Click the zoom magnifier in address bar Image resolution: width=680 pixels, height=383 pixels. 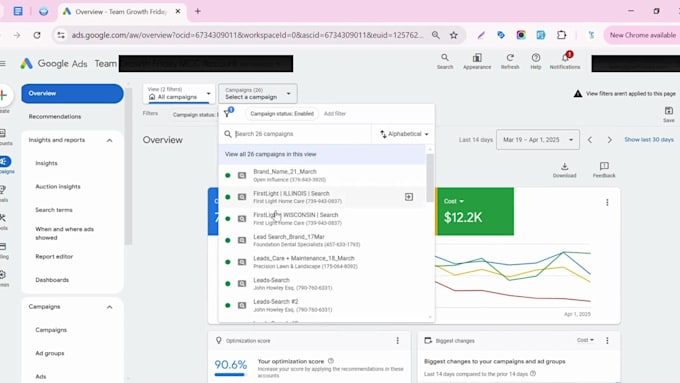coord(435,35)
